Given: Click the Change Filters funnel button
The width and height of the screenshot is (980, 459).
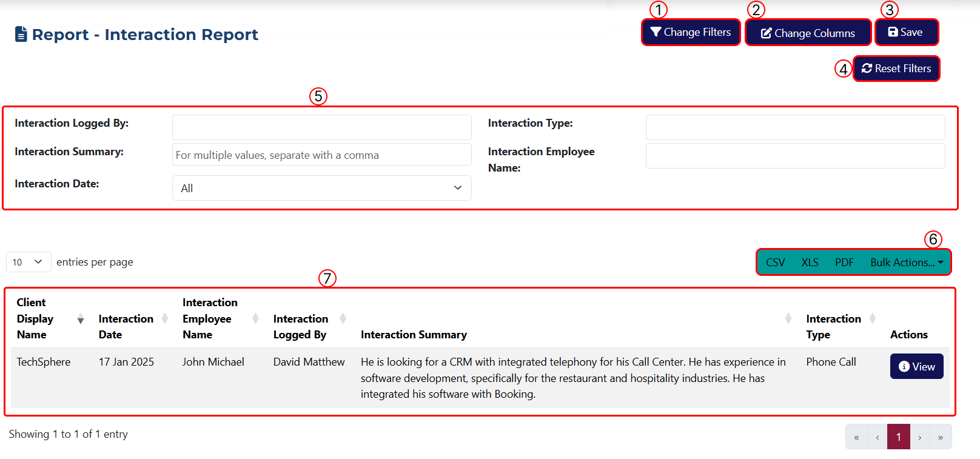Looking at the screenshot, I should pos(691,32).
